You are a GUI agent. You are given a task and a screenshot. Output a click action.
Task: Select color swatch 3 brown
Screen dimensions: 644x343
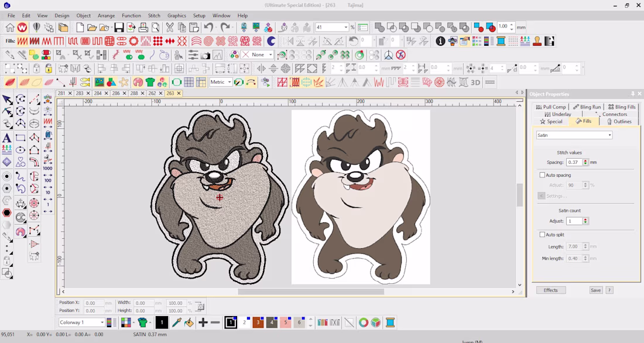pyautogui.click(x=258, y=323)
